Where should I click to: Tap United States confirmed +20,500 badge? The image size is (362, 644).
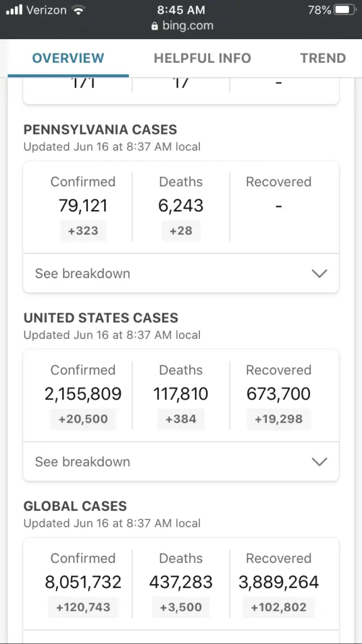[x=84, y=419]
